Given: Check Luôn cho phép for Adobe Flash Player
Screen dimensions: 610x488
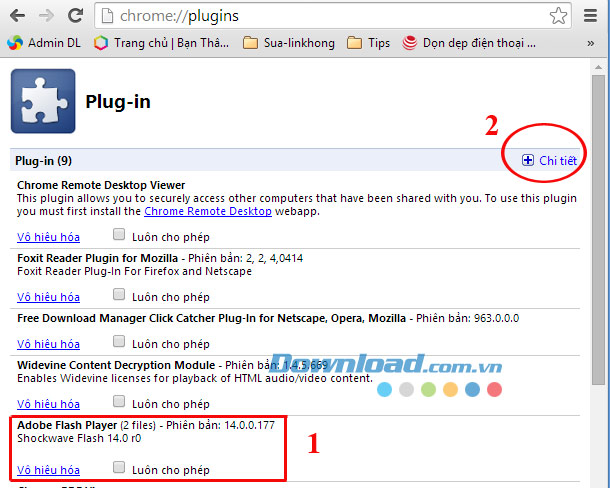Looking at the screenshot, I should coord(119,468).
